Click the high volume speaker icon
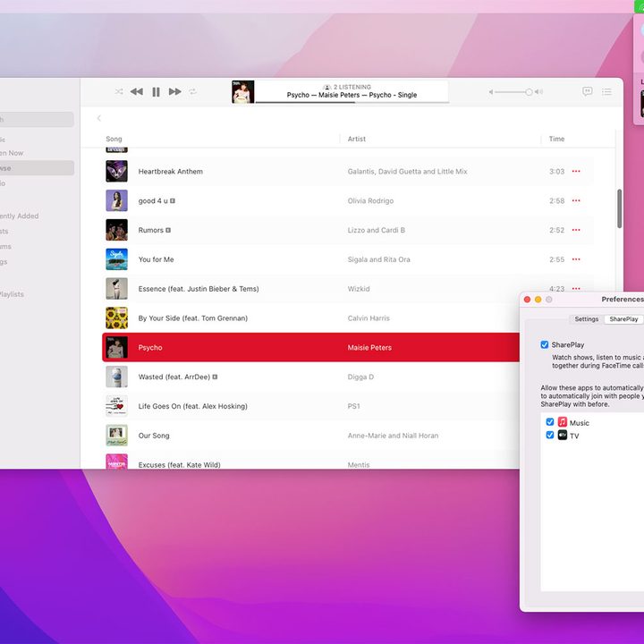Image resolution: width=644 pixels, height=644 pixels. click(x=538, y=91)
